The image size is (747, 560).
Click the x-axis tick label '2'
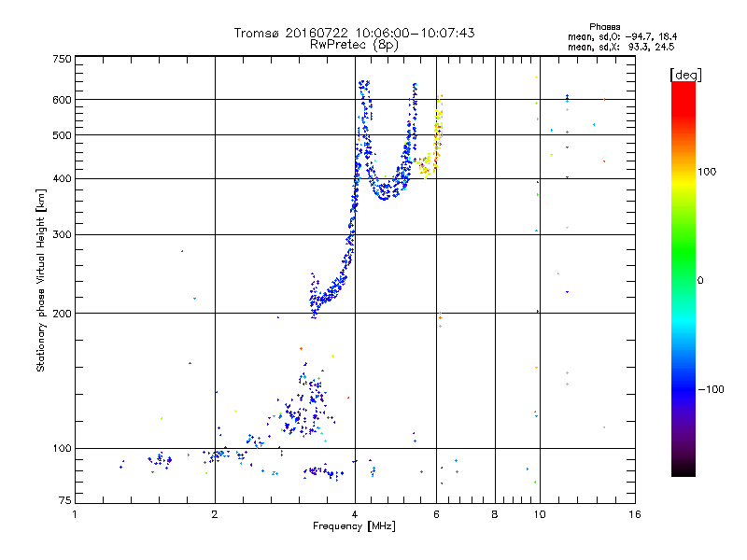coord(215,514)
